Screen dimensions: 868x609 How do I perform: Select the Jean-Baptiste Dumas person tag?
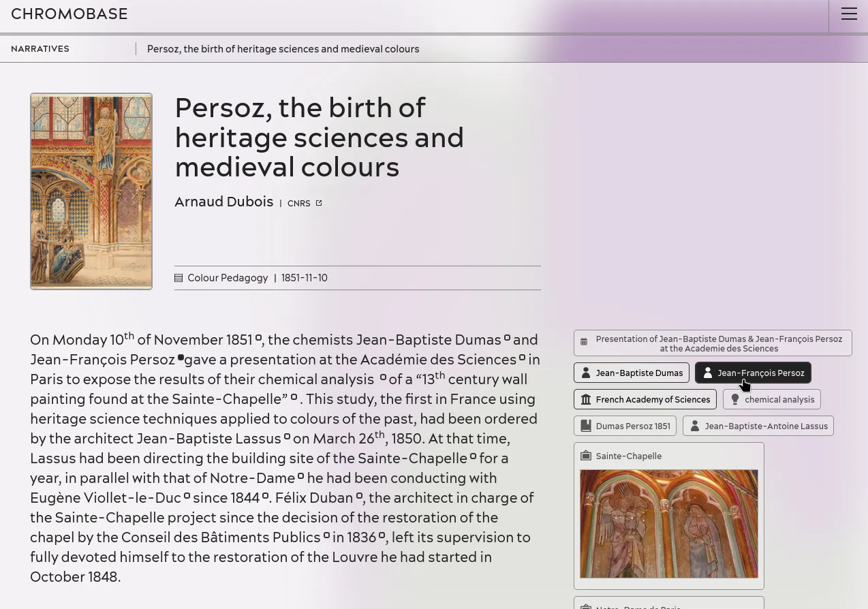point(632,373)
